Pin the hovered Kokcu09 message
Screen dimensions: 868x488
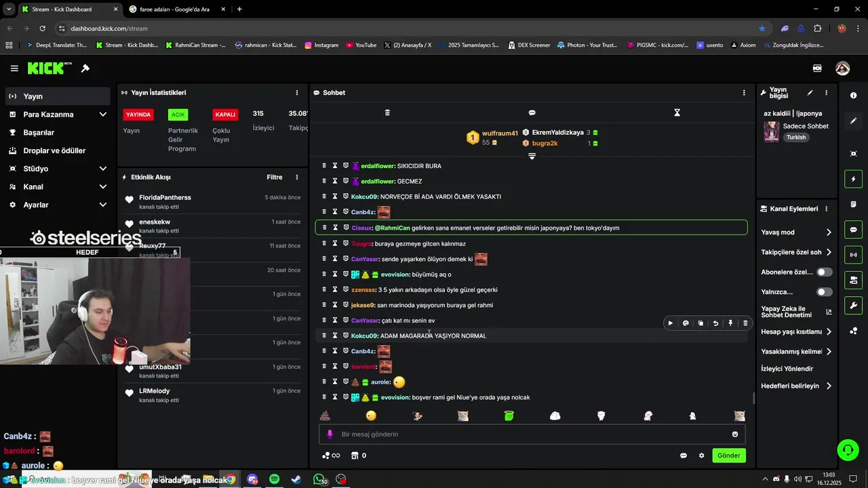[x=730, y=323]
